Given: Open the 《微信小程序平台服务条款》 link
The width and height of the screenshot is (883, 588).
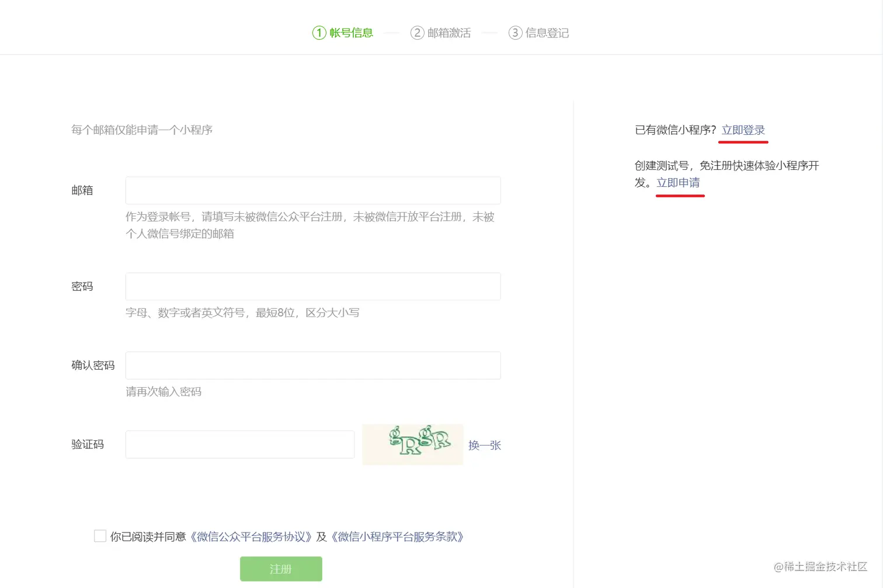Looking at the screenshot, I should 398,537.
